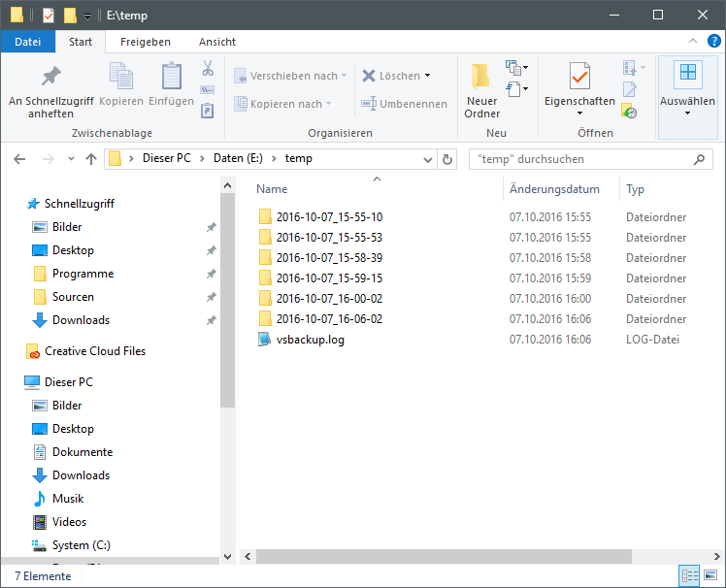Image resolution: width=726 pixels, height=588 pixels.
Task: Open the Datei menu tab
Action: click(x=28, y=42)
